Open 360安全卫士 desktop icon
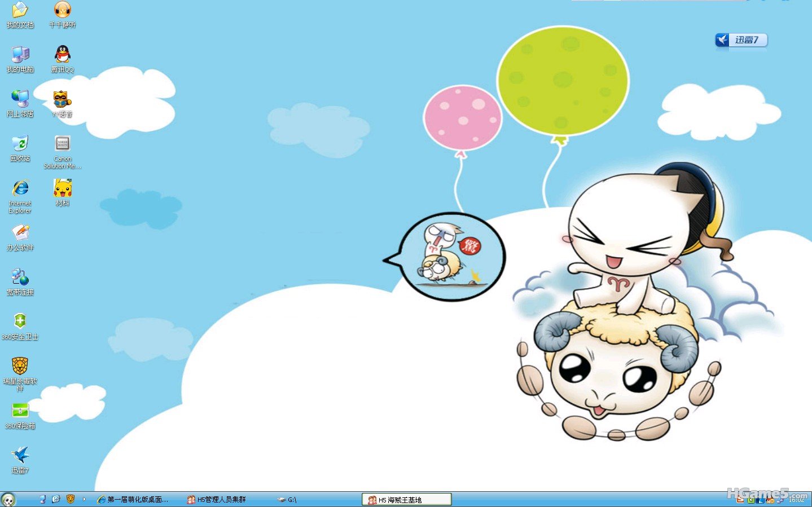This screenshot has width=812, height=507. [x=20, y=322]
